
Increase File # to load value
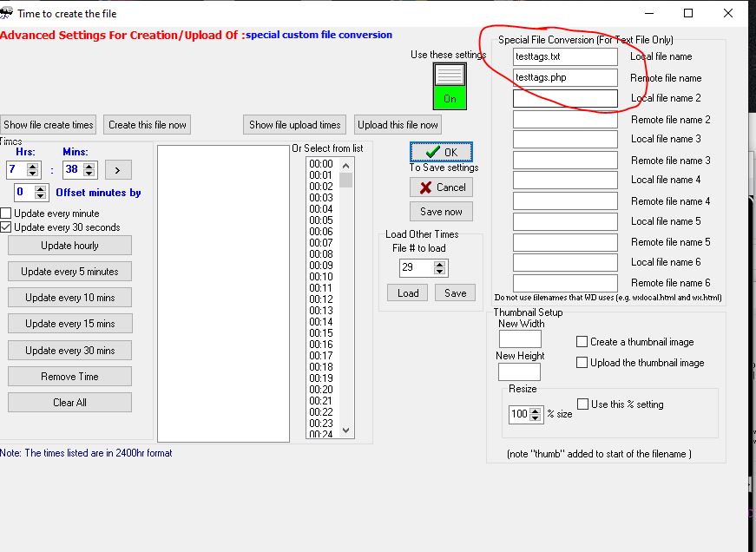pos(439,264)
